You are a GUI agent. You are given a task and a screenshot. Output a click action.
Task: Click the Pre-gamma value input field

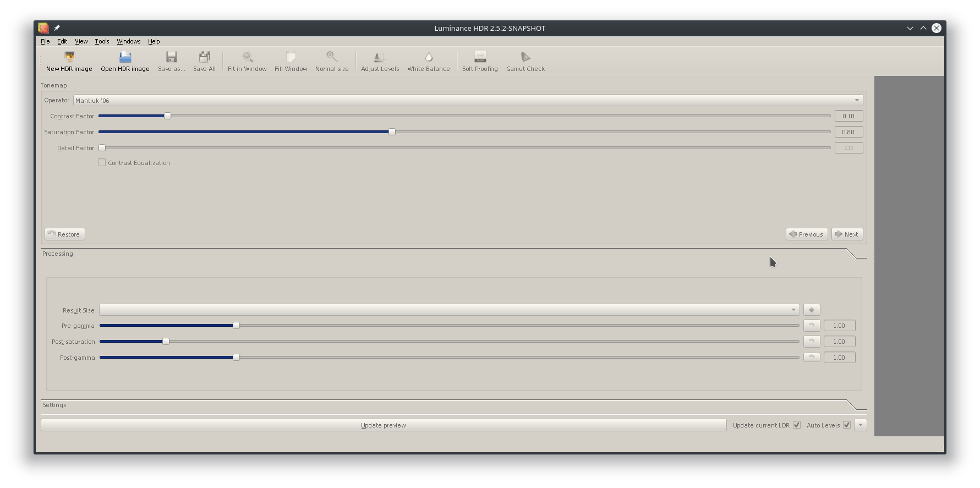click(839, 326)
